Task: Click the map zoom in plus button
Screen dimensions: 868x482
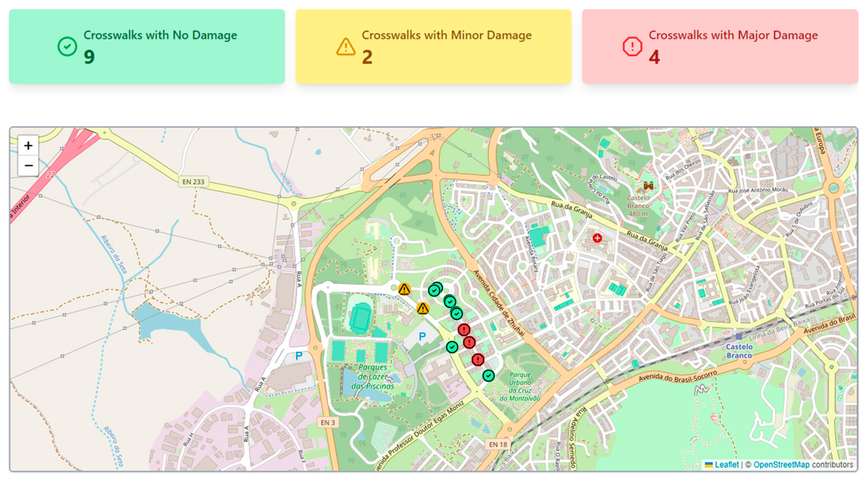Action: coord(28,146)
